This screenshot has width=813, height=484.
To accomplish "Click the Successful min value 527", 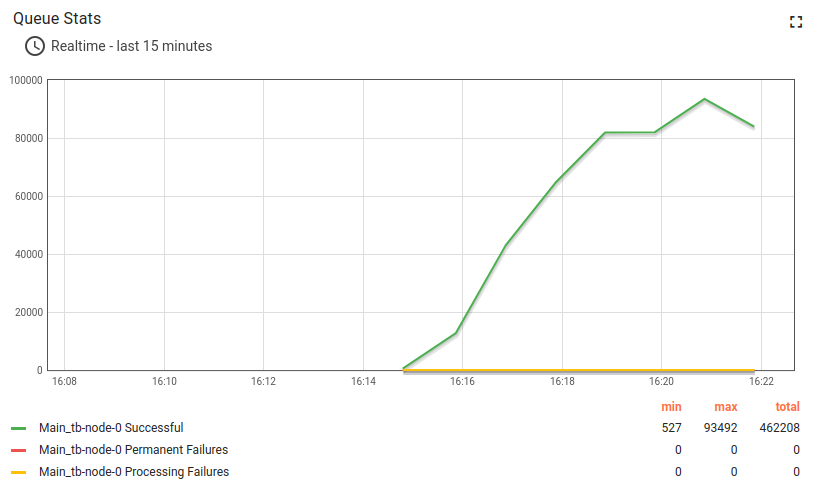I will 671,428.
